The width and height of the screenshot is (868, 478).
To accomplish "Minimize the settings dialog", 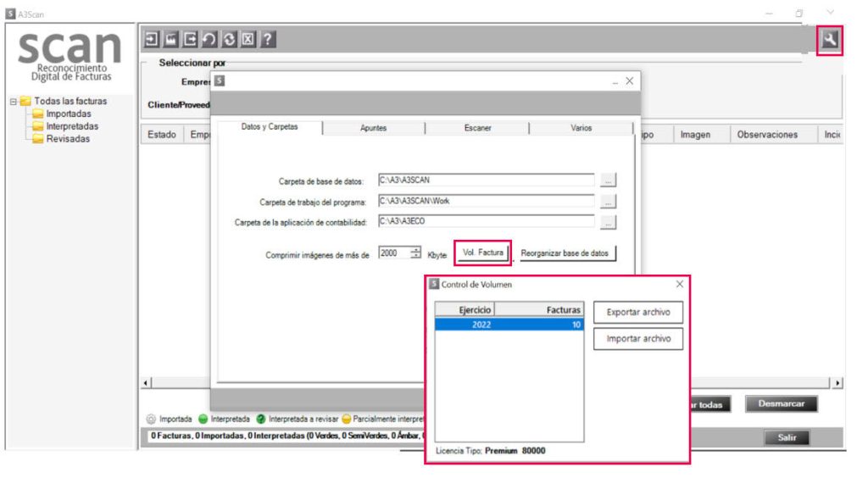I will [615, 82].
